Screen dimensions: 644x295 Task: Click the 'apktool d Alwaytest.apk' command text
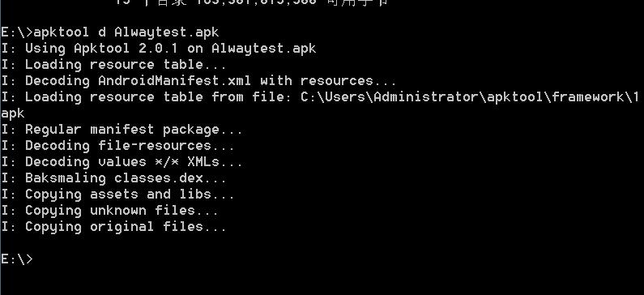(x=126, y=32)
